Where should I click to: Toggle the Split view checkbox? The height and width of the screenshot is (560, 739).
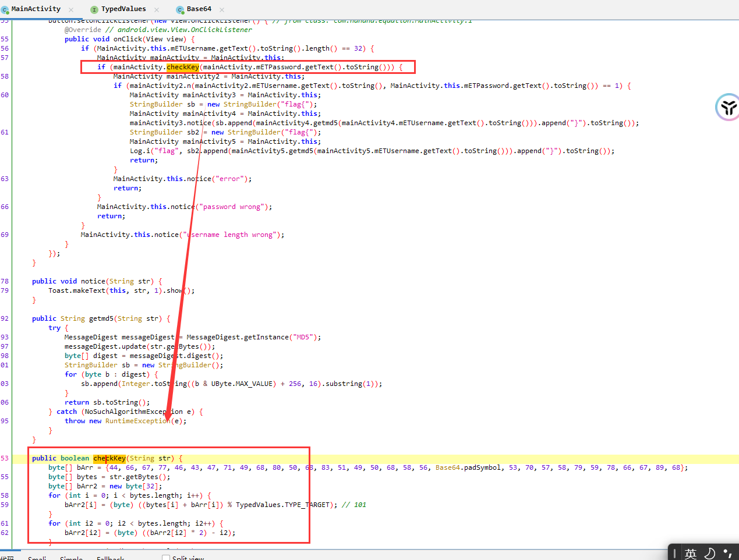pyautogui.click(x=166, y=558)
